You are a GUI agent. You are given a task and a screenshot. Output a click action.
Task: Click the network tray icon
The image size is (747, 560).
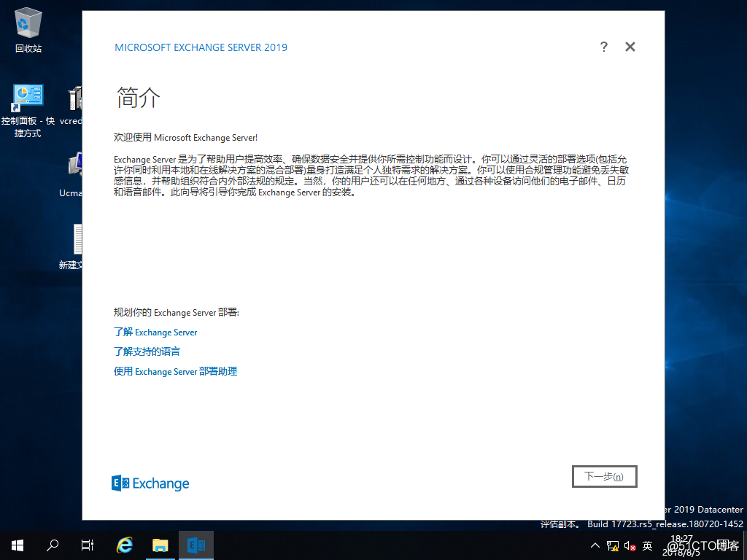[613, 545]
